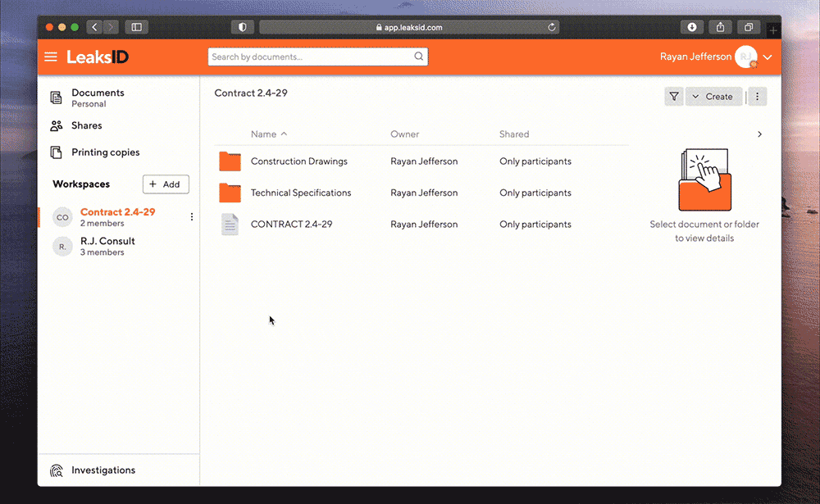
Task: Open Printing copies section
Action: (105, 152)
